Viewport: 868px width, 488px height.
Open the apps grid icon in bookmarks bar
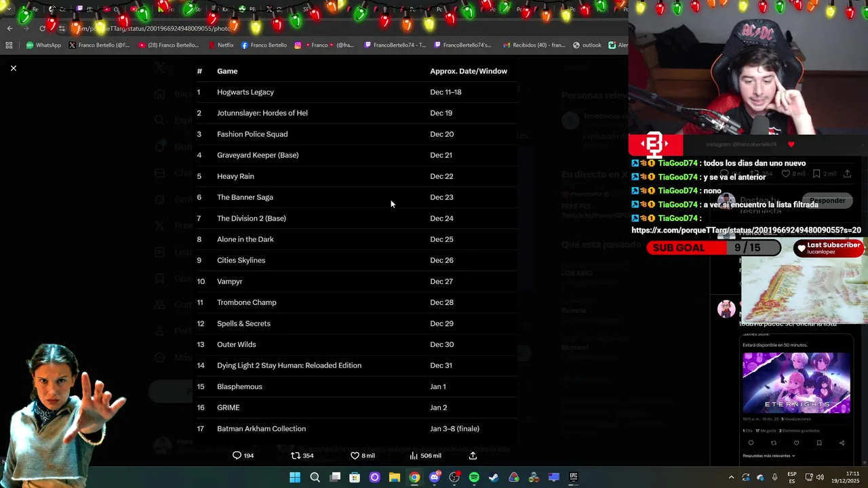pyautogui.click(x=9, y=45)
